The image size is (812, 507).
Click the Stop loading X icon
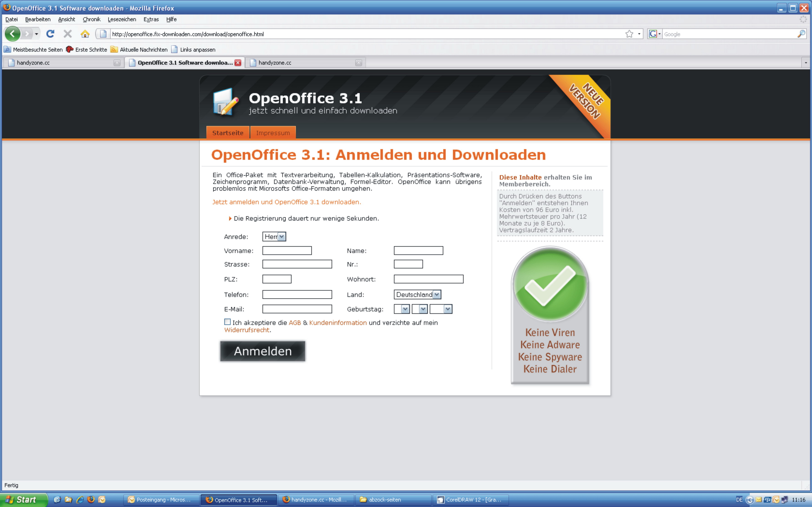pyautogui.click(x=68, y=34)
